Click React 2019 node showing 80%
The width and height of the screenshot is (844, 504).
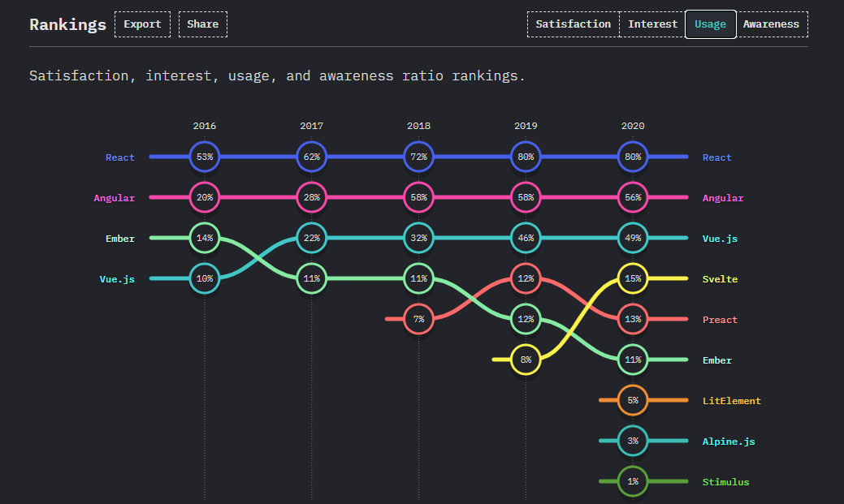[x=526, y=157]
